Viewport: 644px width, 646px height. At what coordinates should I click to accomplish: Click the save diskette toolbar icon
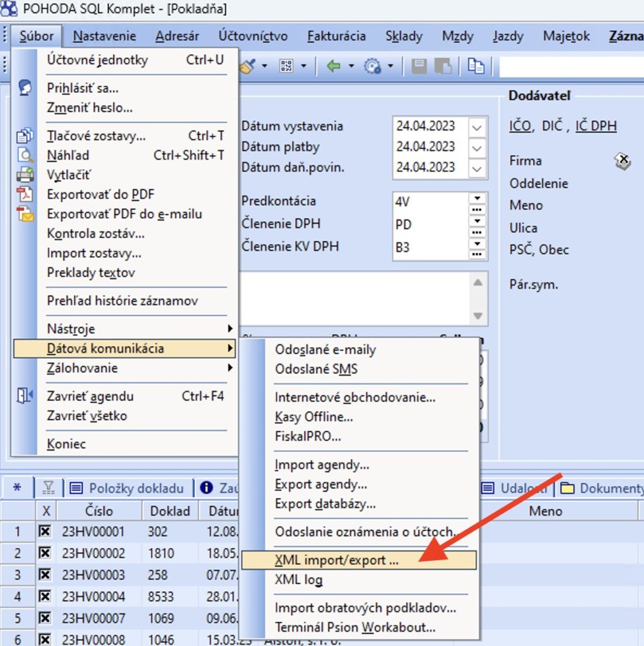point(419,66)
